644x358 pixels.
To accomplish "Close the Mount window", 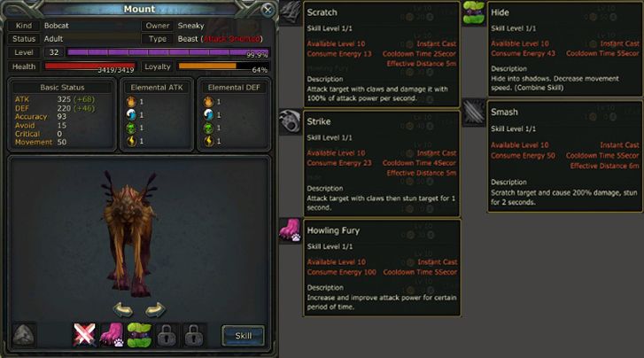I will point(268,10).
